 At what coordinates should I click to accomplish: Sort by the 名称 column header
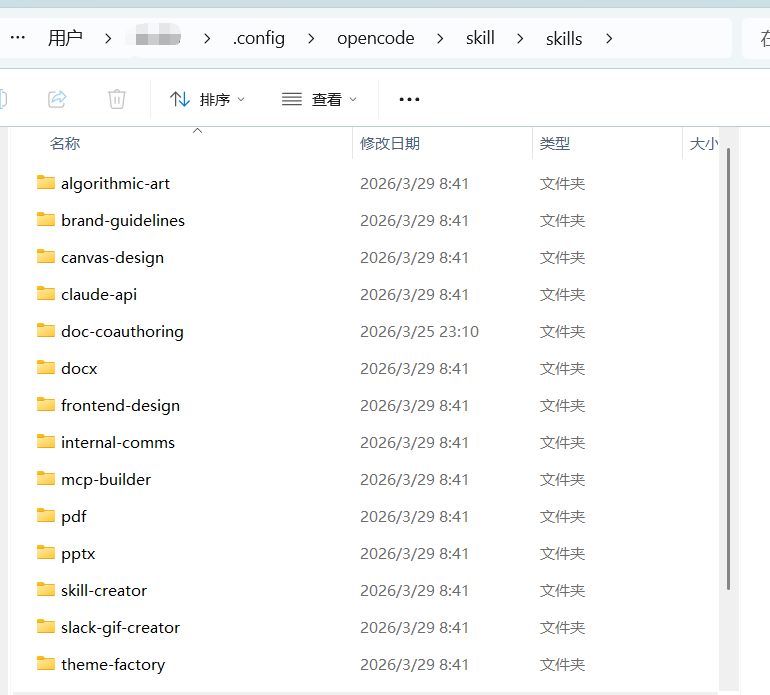(x=65, y=143)
